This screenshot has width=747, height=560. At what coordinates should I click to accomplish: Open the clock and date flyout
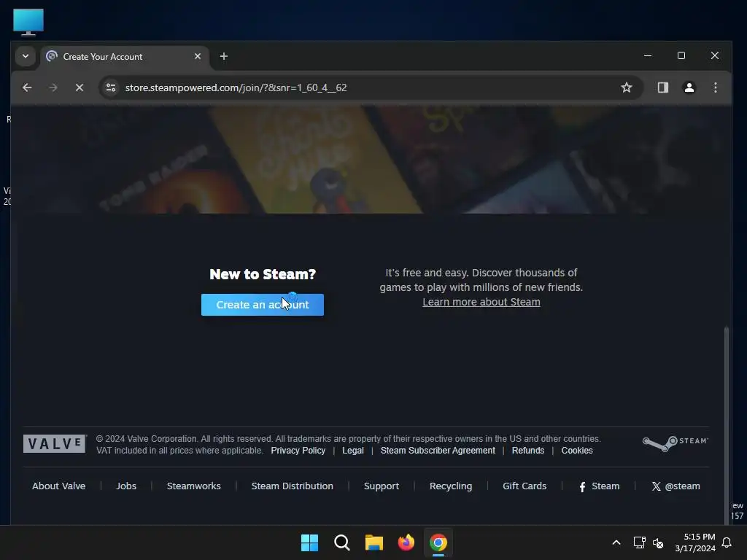[695, 542]
